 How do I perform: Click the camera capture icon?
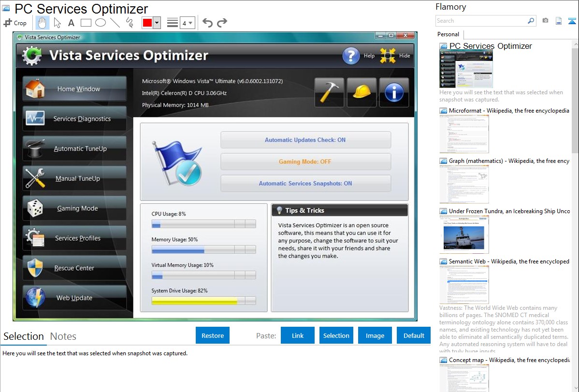545,21
